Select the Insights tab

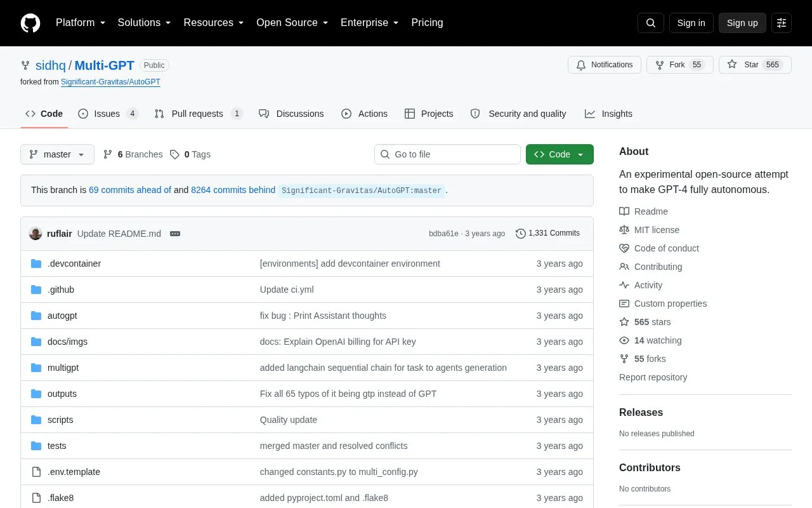click(x=608, y=114)
